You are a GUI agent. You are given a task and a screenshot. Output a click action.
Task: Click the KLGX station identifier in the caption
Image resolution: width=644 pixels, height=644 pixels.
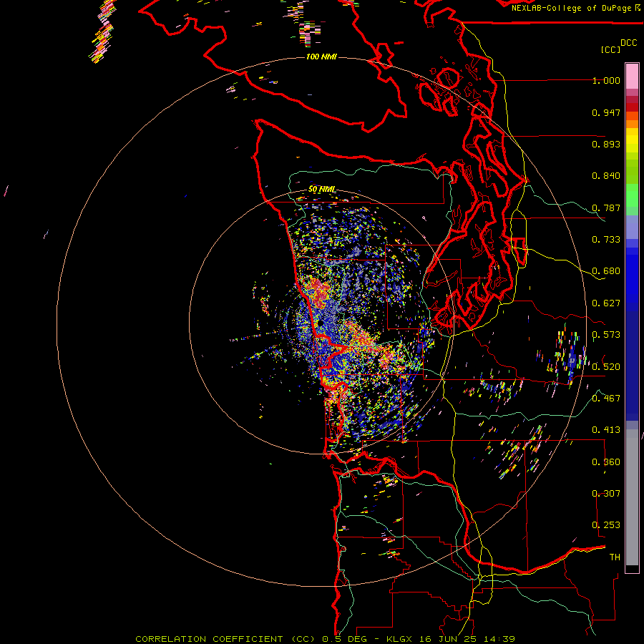click(x=401, y=639)
